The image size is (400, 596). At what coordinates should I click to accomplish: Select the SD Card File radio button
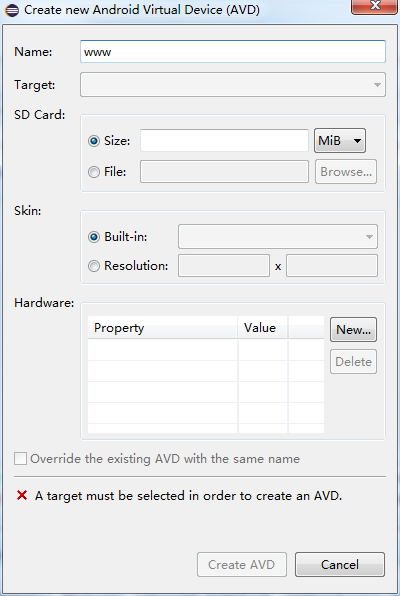coord(94,172)
